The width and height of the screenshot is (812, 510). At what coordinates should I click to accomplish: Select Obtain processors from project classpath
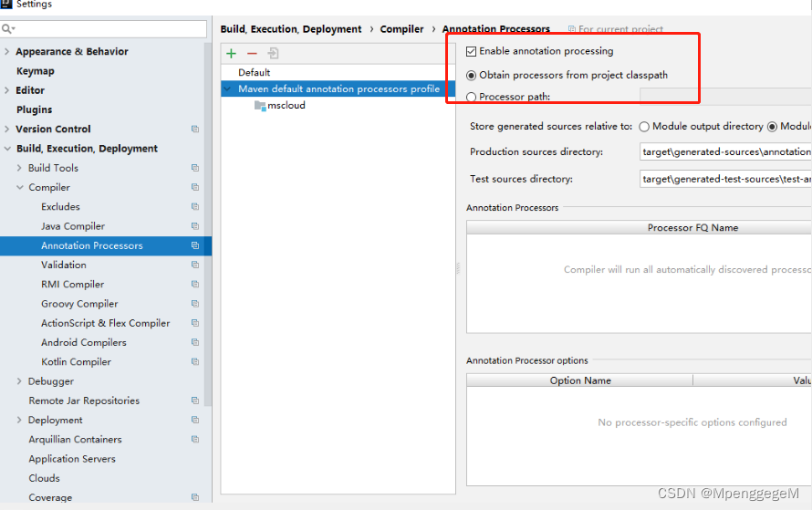click(472, 76)
